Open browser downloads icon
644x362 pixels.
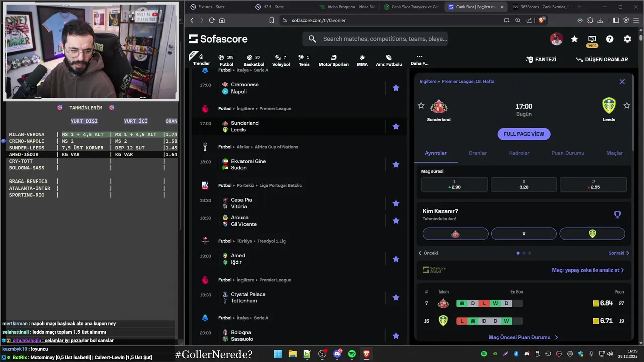600,20
